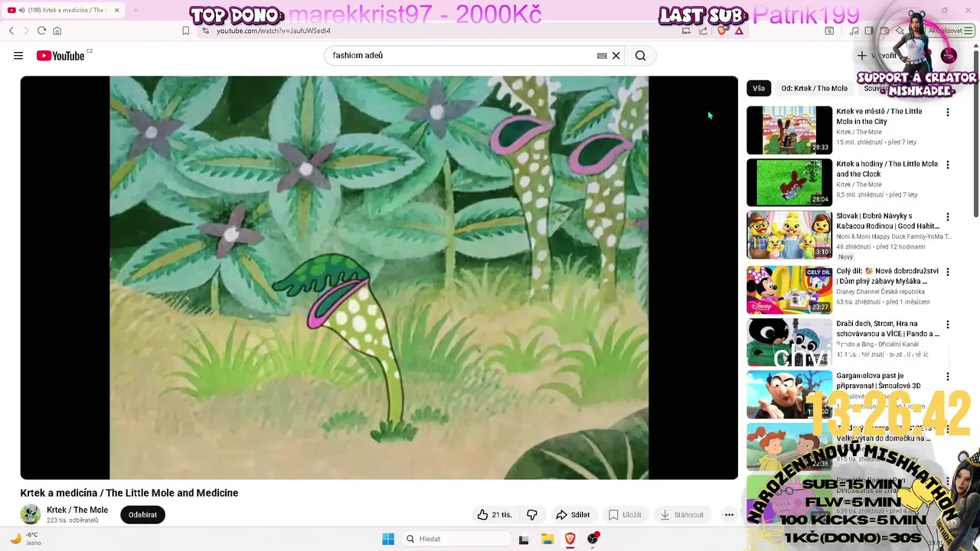Click the Uložit save button
This screenshot has width=980, height=551.
click(625, 515)
